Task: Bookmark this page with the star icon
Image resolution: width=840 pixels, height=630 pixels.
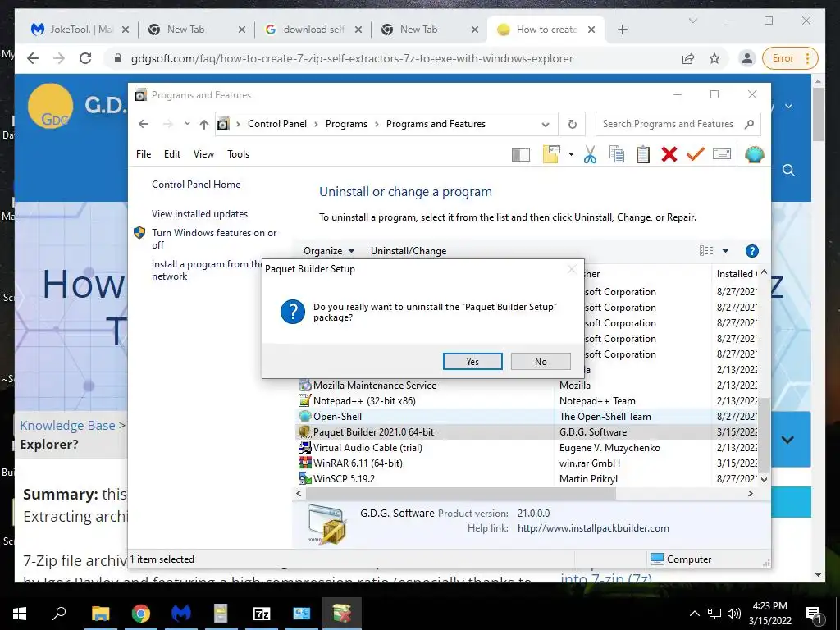Action: [x=714, y=58]
